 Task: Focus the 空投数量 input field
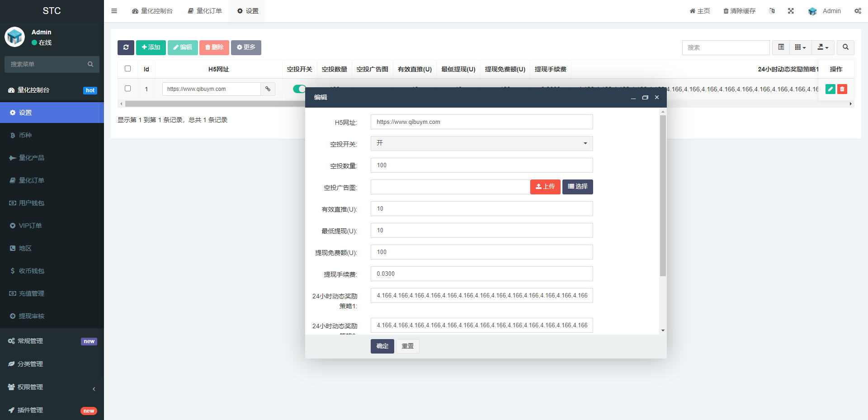481,165
